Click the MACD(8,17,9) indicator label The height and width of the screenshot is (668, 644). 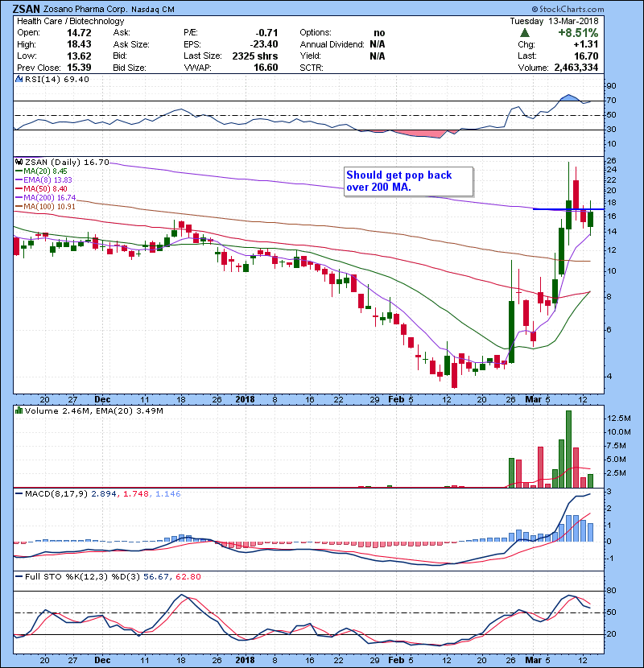[56, 494]
